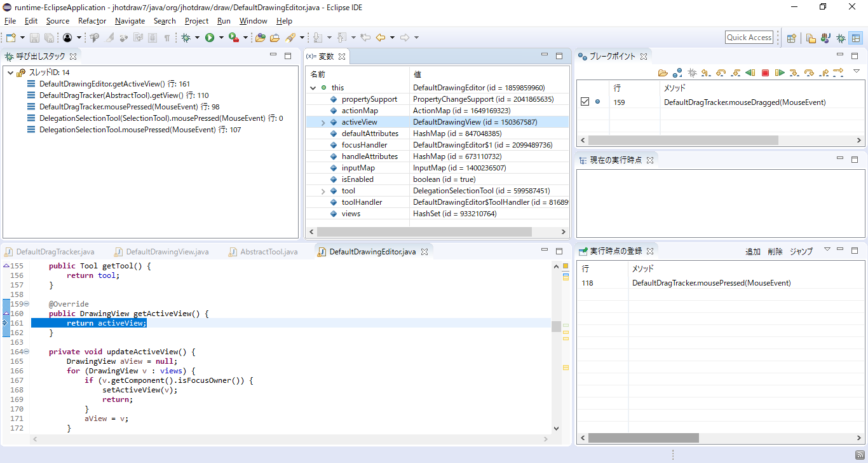The height and width of the screenshot is (463, 868).
Task: Collapse the 'this' variable node
Action: click(x=313, y=88)
